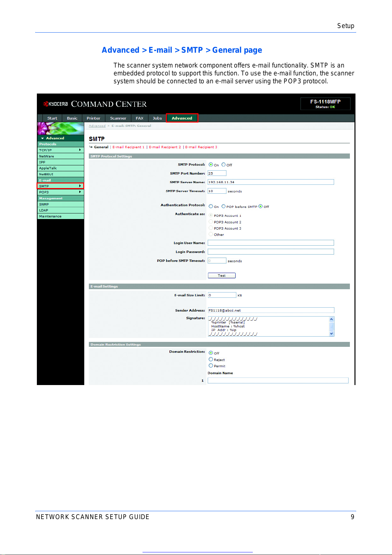Click the Sender Address field
392x555 pixels.
[271, 310]
